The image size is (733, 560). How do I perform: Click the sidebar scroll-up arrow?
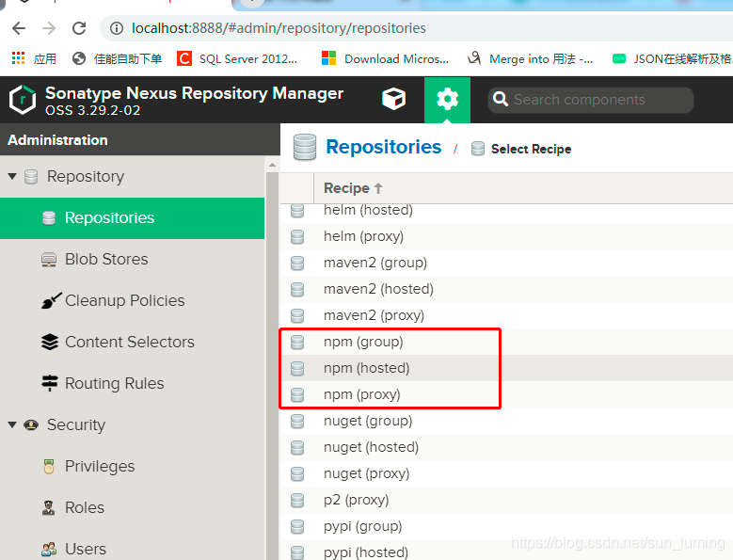tap(272, 165)
